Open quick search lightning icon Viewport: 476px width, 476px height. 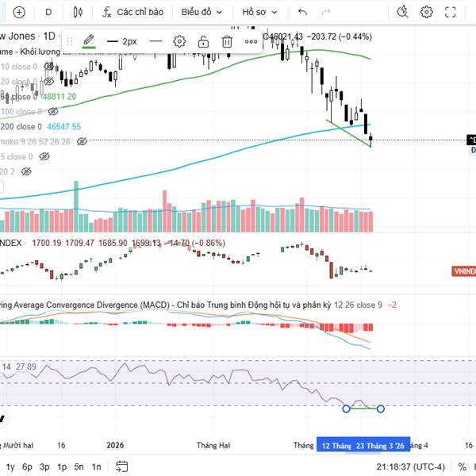pyautogui.click(x=402, y=12)
